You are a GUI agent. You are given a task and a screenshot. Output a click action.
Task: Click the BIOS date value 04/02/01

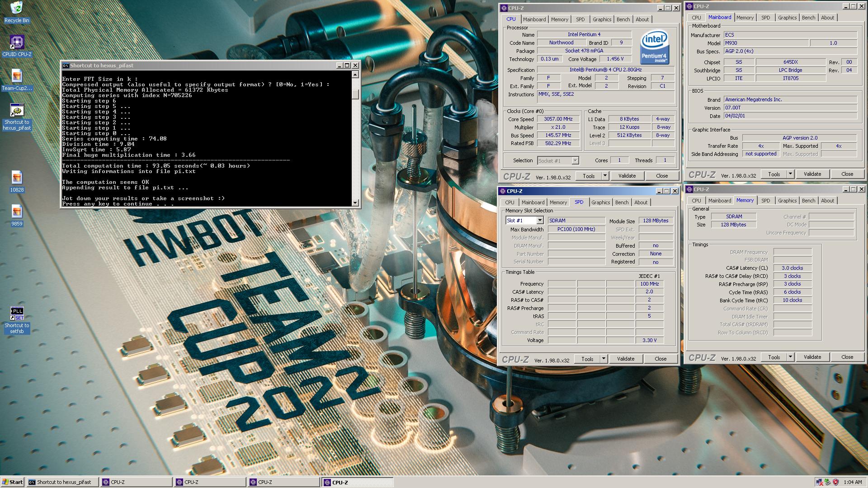pyautogui.click(x=790, y=116)
